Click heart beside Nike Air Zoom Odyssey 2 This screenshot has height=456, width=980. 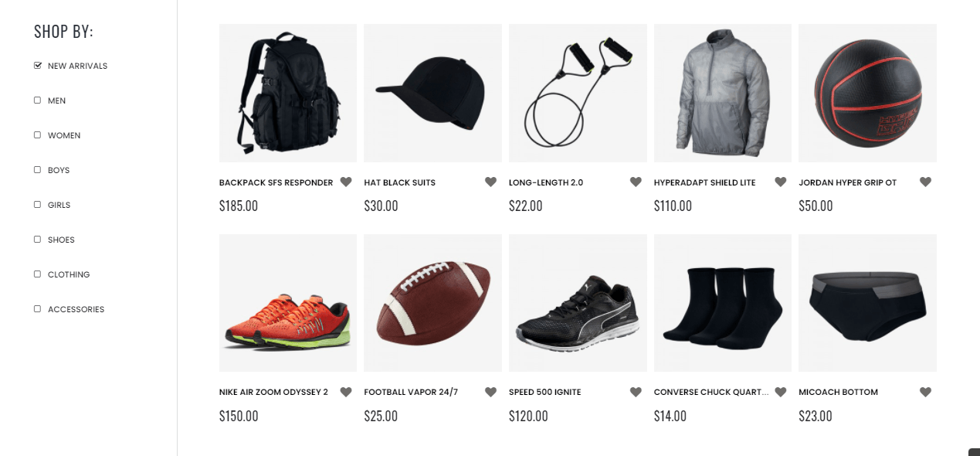pyautogui.click(x=346, y=393)
